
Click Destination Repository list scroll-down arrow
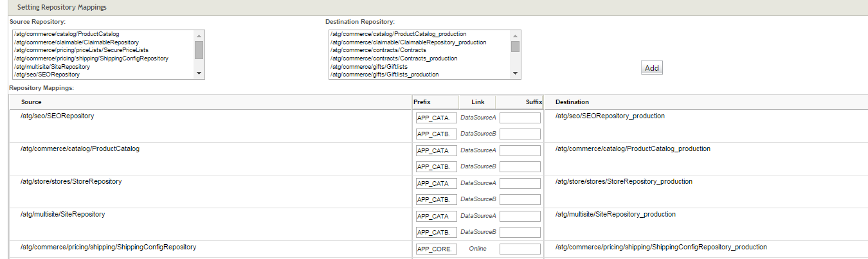coord(516,73)
